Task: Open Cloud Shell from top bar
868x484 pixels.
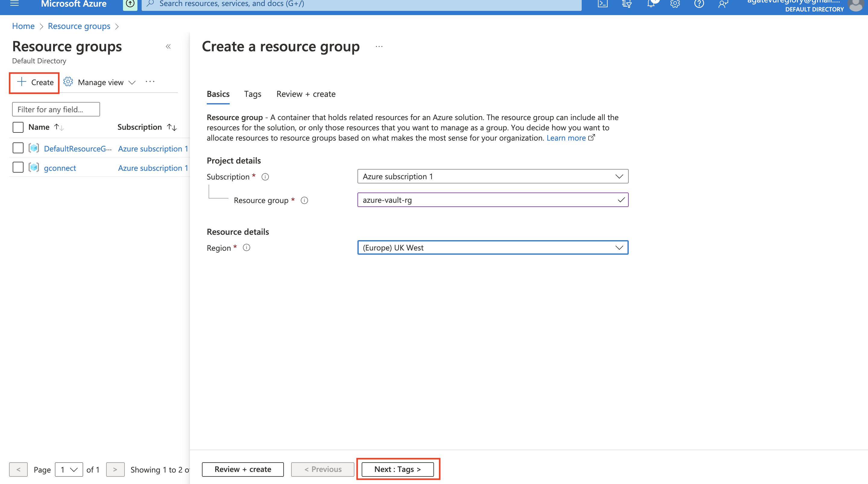Action: coord(602,4)
